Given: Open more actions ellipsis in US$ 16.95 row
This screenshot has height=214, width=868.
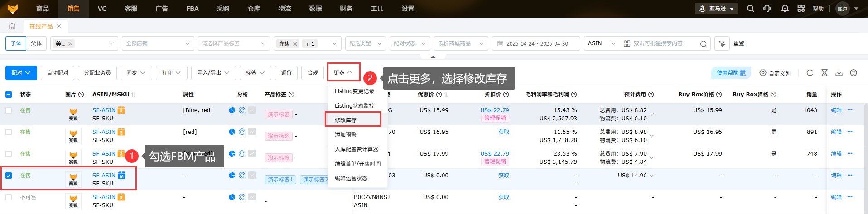Looking at the screenshot, I should pos(850,132).
